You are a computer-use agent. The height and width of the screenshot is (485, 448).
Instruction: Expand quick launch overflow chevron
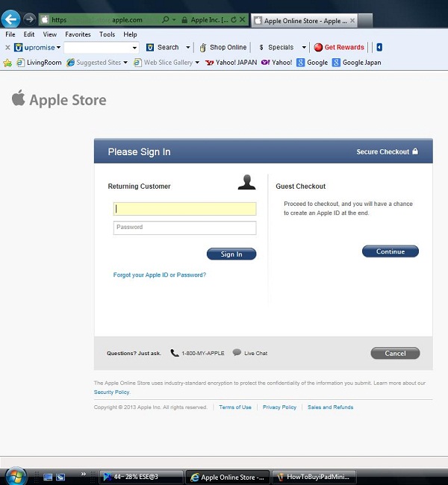click(x=84, y=474)
